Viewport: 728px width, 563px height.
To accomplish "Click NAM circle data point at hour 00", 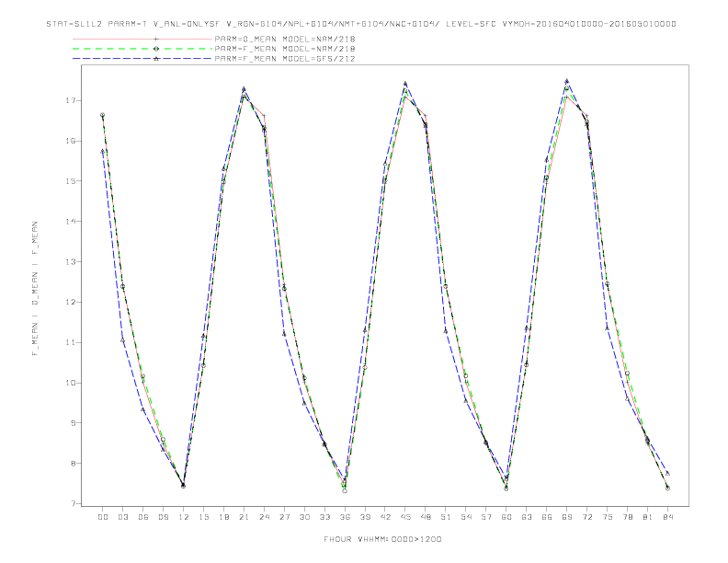I will tap(103, 115).
